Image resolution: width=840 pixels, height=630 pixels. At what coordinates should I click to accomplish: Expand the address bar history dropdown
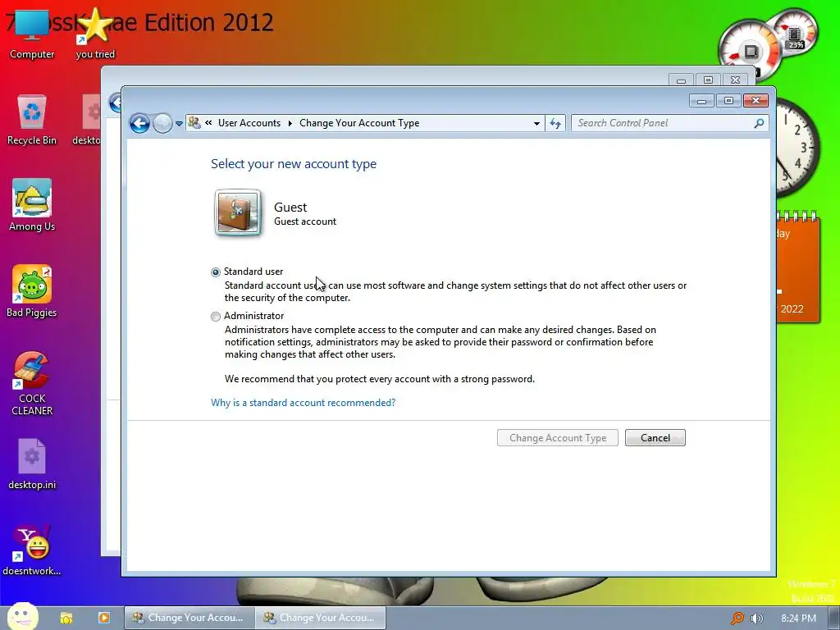pos(536,123)
